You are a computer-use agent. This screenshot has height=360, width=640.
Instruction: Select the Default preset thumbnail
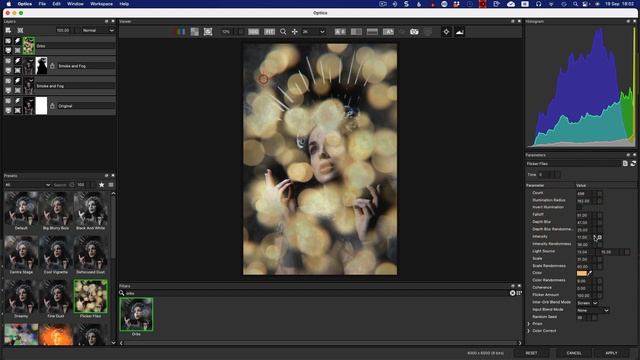(21, 209)
